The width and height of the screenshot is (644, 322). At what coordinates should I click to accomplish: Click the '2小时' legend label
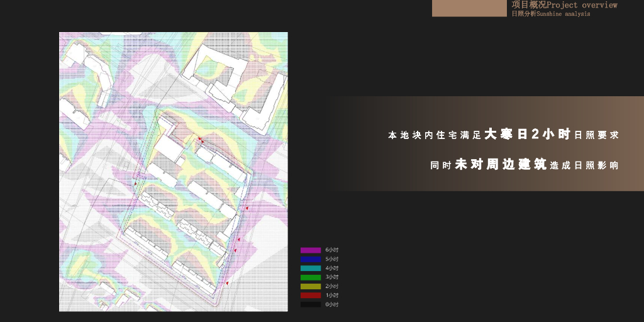pos(332,286)
